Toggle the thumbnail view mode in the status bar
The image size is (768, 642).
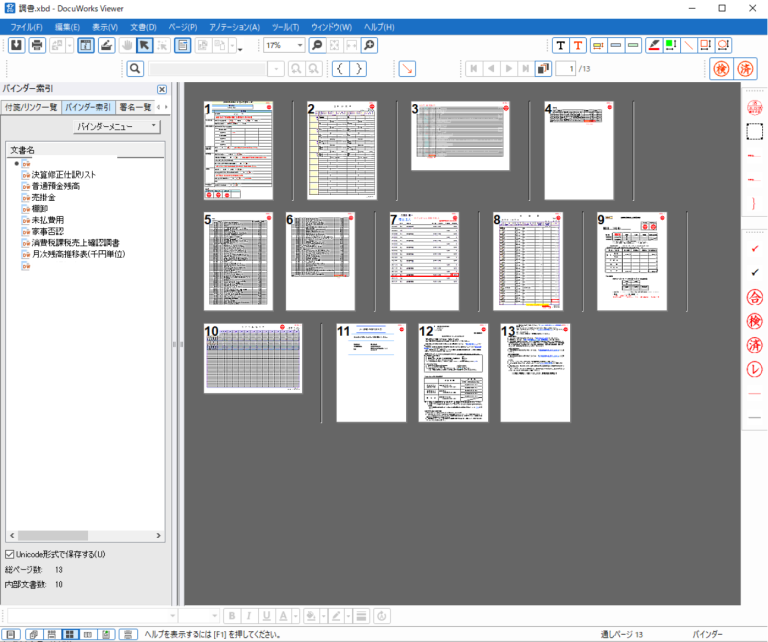(x=70, y=634)
